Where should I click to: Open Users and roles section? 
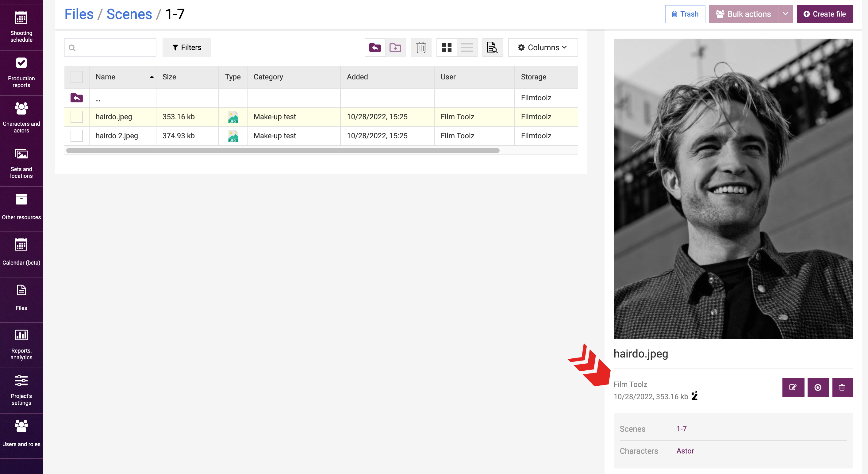point(21,436)
